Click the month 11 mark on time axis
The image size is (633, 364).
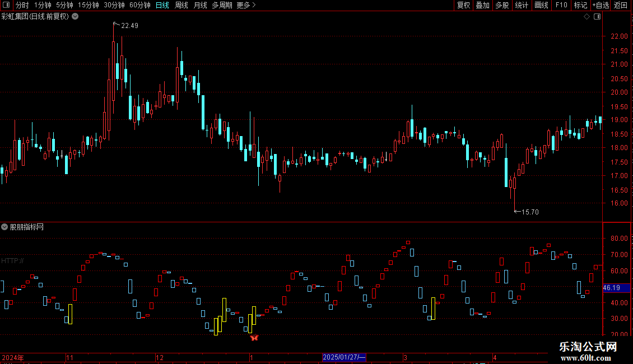pyautogui.click(x=70, y=357)
